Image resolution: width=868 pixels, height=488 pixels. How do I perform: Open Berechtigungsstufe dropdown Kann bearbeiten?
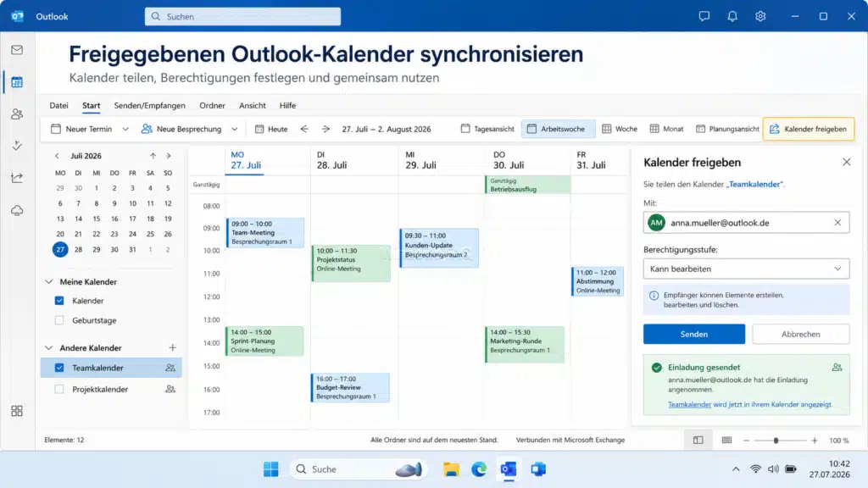[746, 269]
